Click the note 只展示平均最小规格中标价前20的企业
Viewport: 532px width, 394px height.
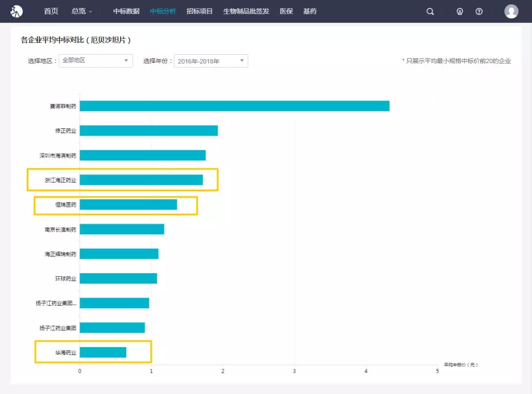457,61
